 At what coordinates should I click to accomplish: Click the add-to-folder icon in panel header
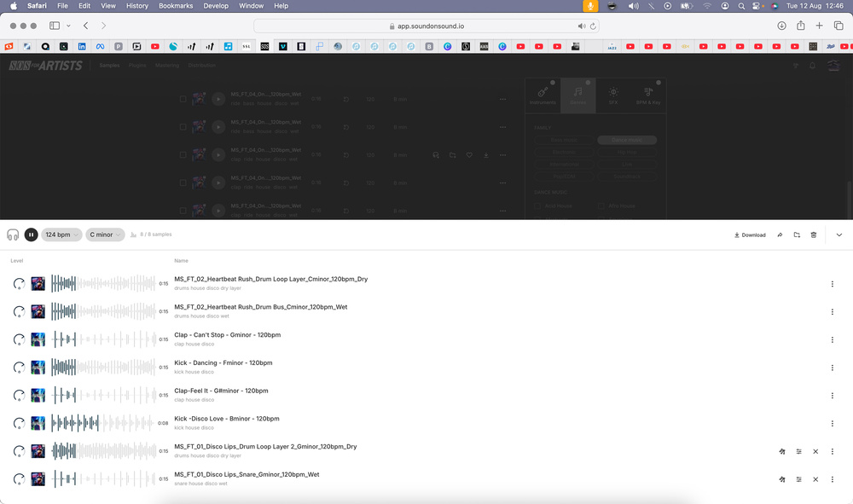click(x=797, y=235)
